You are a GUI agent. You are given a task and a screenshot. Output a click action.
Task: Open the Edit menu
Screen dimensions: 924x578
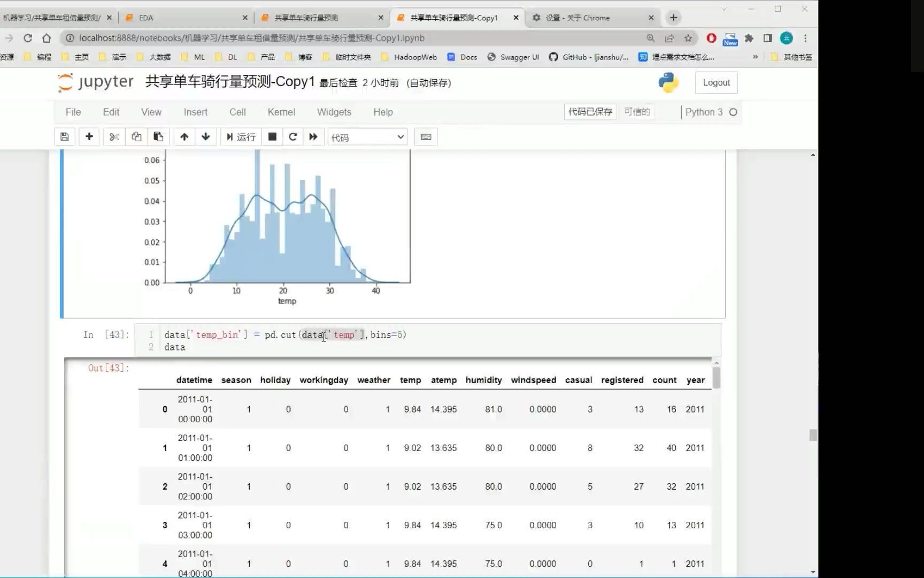pyautogui.click(x=111, y=112)
